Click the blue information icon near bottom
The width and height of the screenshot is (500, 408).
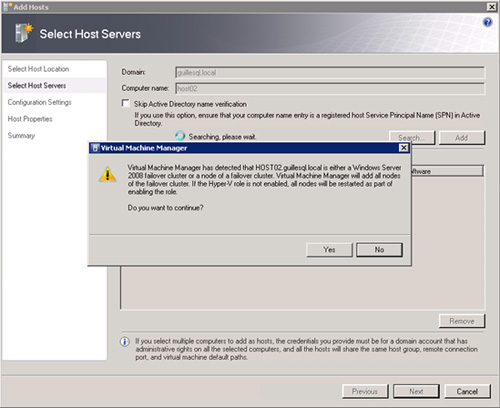pos(125,342)
